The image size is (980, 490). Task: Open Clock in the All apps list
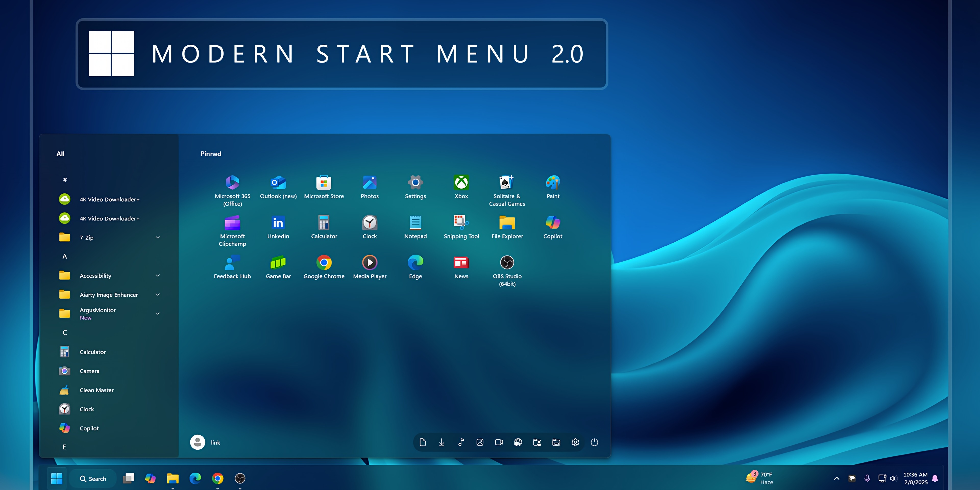tap(109, 409)
